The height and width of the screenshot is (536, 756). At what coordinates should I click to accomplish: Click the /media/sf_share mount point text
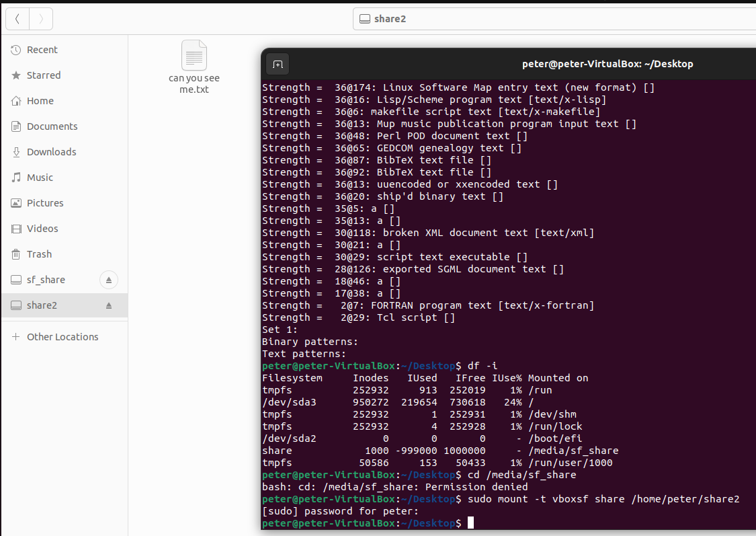point(573,451)
